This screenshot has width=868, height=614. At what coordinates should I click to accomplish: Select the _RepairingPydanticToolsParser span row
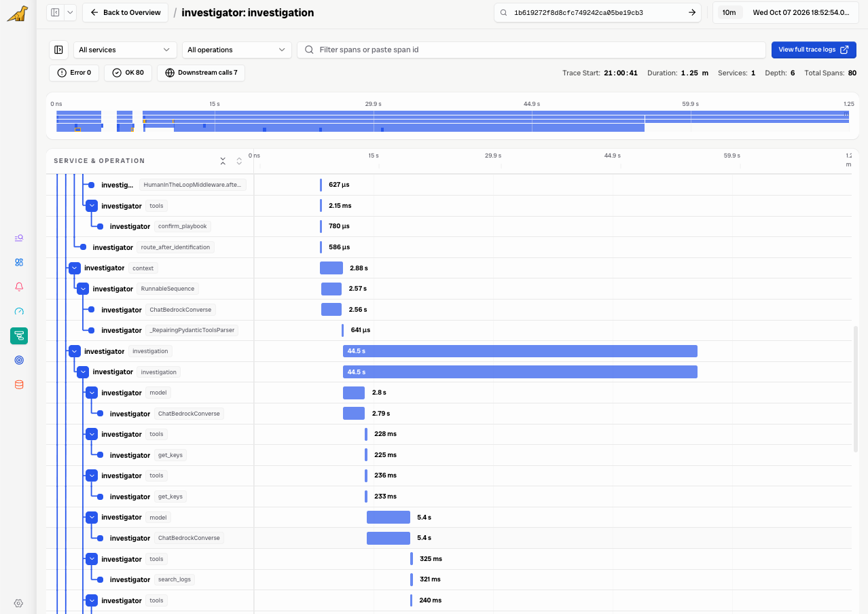(448, 330)
